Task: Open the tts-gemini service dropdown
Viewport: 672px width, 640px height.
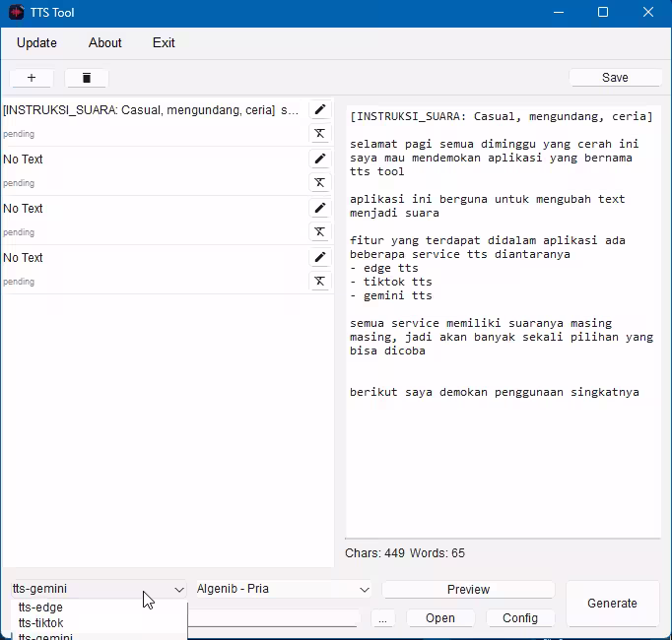Action: [x=99, y=589]
